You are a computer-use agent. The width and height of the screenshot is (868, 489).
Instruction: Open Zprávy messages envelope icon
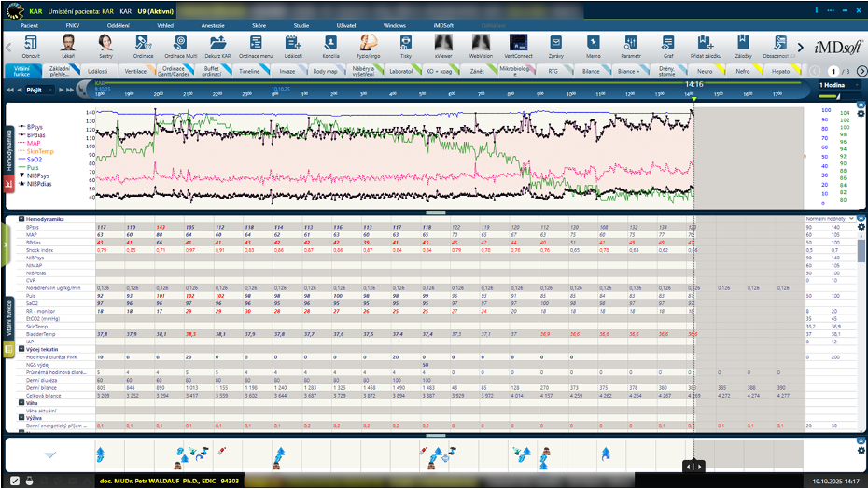click(x=555, y=43)
